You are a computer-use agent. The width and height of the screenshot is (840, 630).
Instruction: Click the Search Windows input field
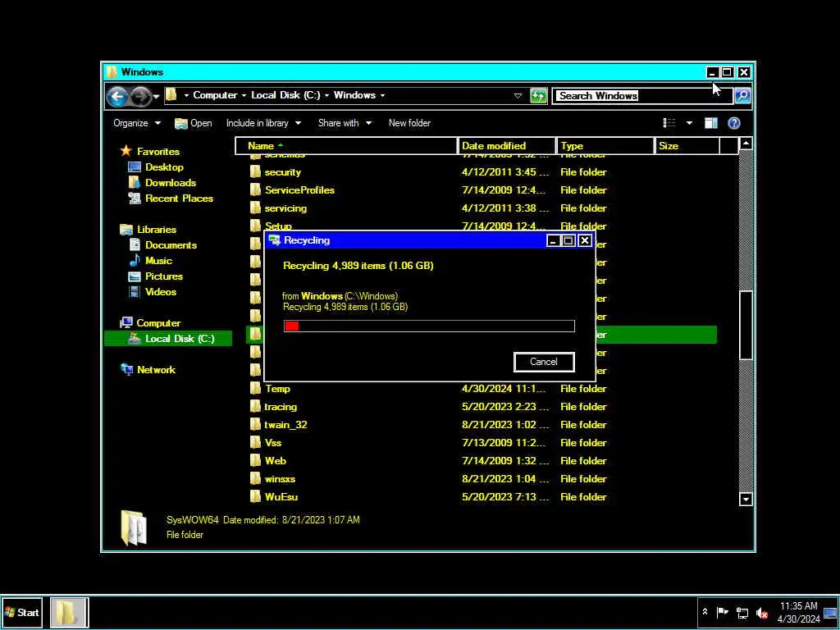coord(641,96)
